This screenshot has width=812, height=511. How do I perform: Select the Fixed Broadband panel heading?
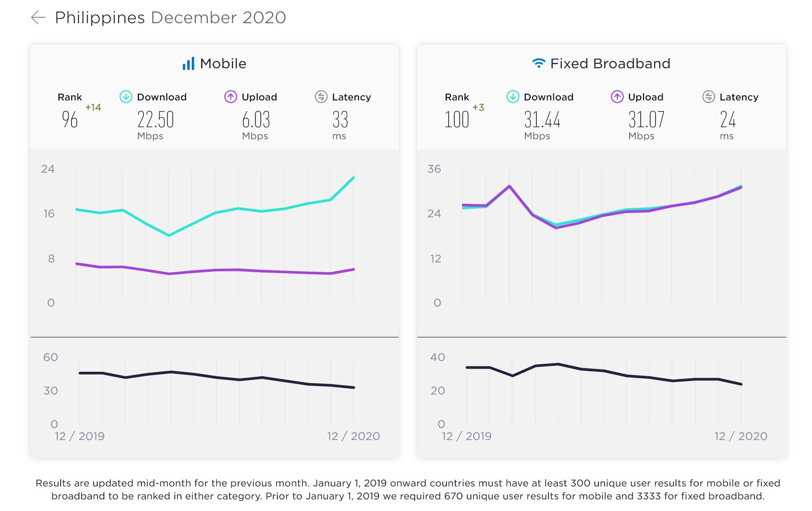(x=610, y=64)
